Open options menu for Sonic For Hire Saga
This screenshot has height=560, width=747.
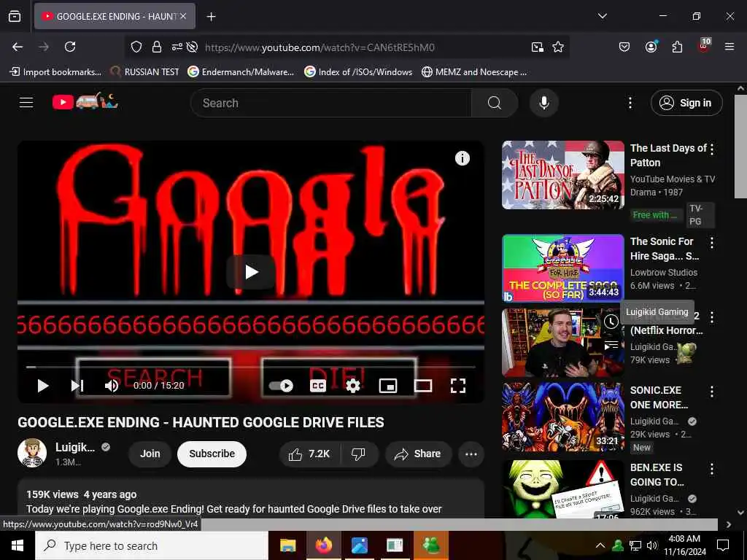(x=712, y=243)
